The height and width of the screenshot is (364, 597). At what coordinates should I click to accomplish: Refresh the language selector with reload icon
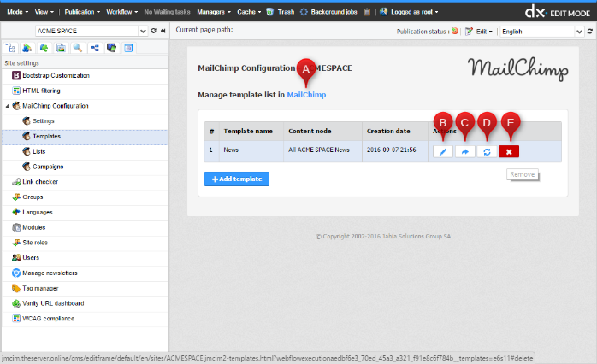coord(590,32)
